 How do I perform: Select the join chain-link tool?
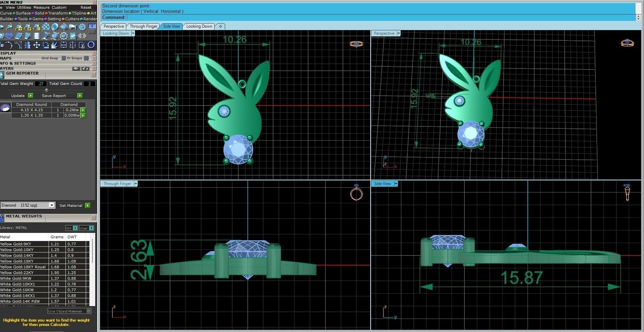pyautogui.click(x=63, y=45)
